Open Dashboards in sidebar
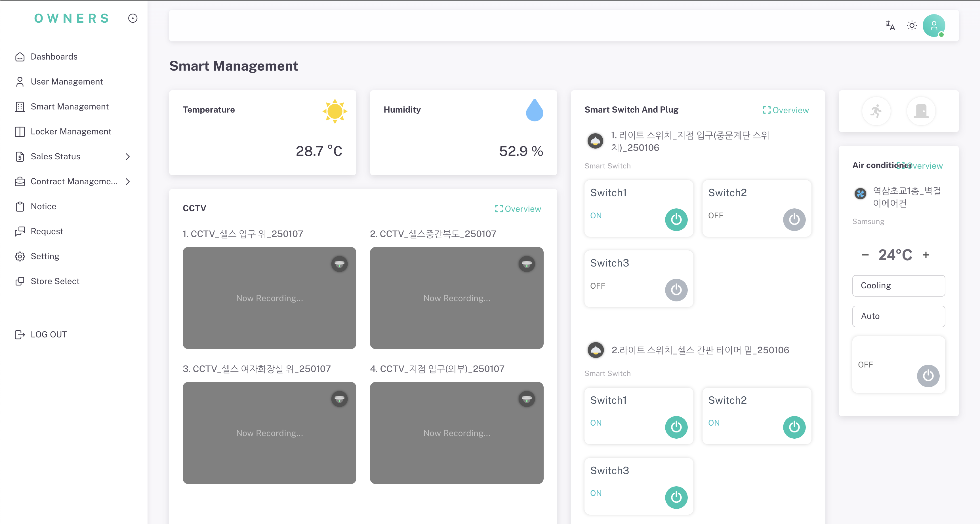Viewport: 980px width, 524px height. tap(73, 57)
